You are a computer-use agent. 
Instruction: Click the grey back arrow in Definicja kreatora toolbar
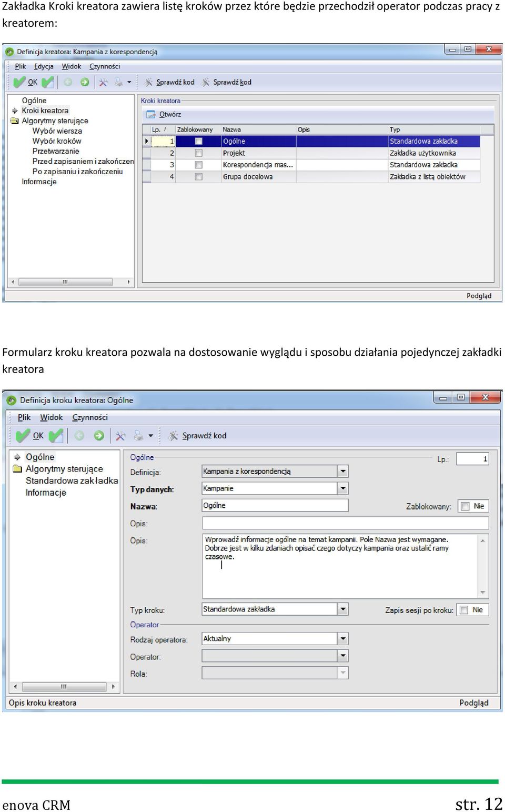coord(68,82)
